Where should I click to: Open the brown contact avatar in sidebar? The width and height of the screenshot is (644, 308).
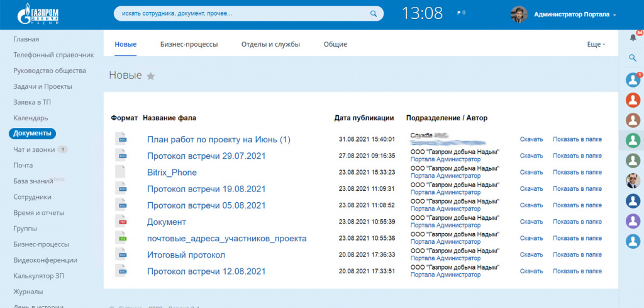[633, 120]
